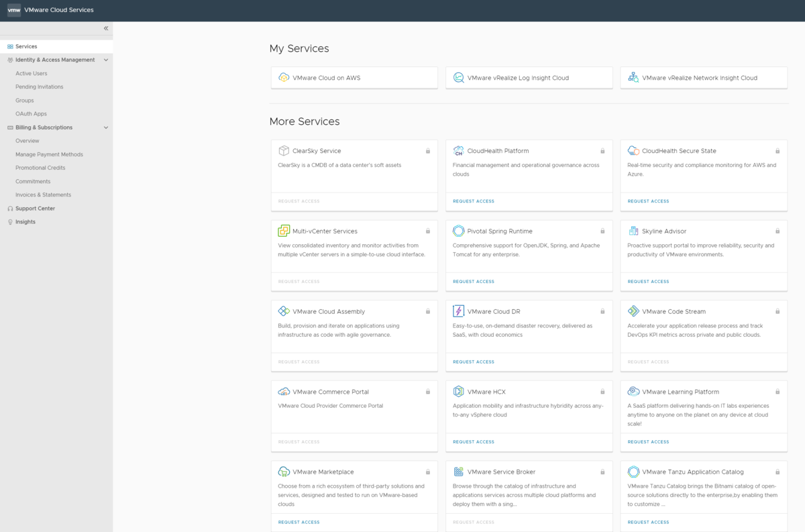Request access to VMware Cloud DR
Image resolution: width=805 pixels, height=532 pixels.
click(474, 362)
